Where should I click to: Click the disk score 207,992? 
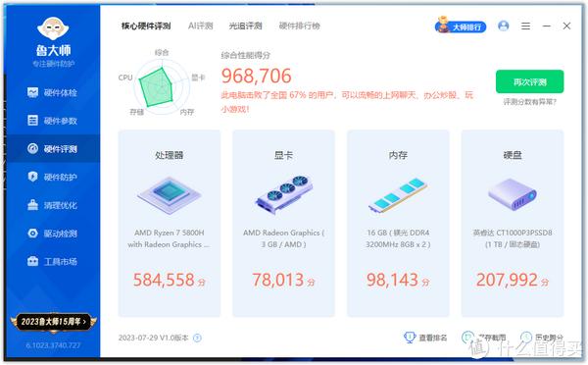[507, 280]
